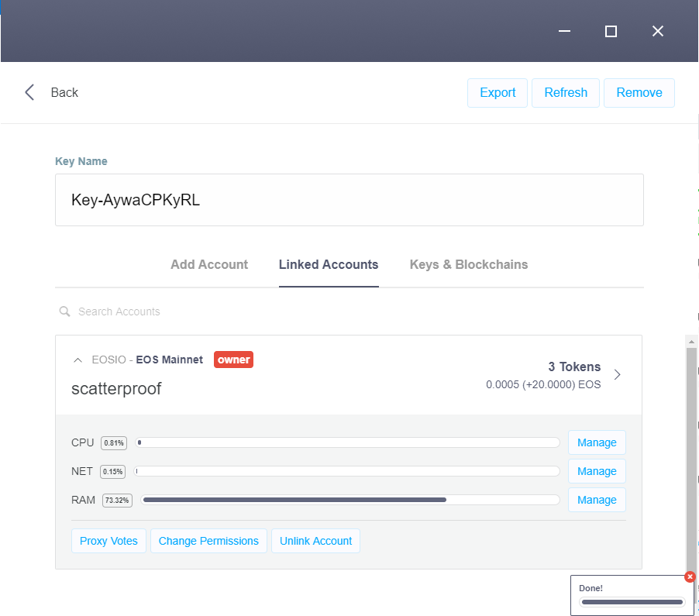Click the NET usage indicator showing 0.15%
Viewport: 699px width, 616px height.
click(113, 470)
